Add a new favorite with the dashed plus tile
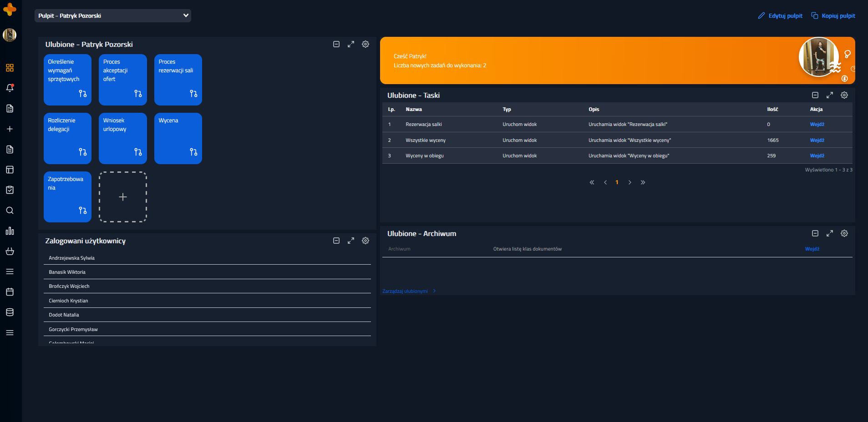 point(123,197)
